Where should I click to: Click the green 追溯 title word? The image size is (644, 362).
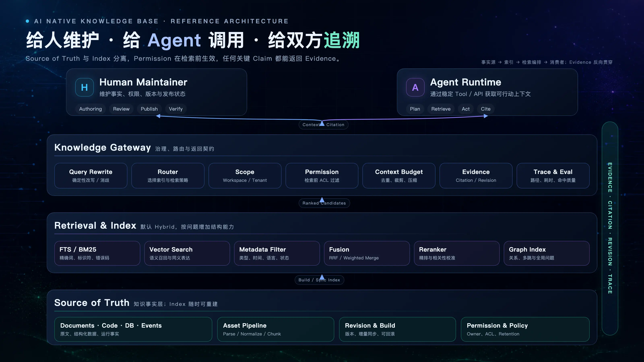[x=342, y=40]
